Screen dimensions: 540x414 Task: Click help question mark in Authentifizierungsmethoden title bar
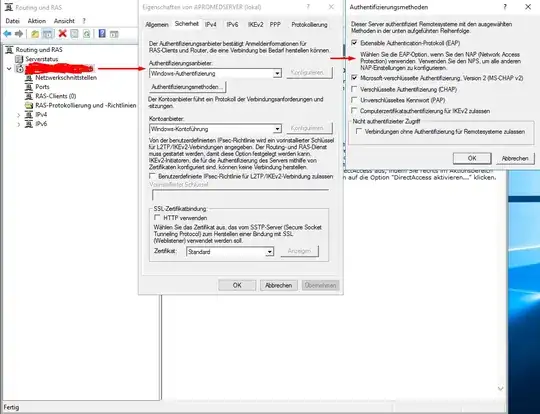[505, 7]
